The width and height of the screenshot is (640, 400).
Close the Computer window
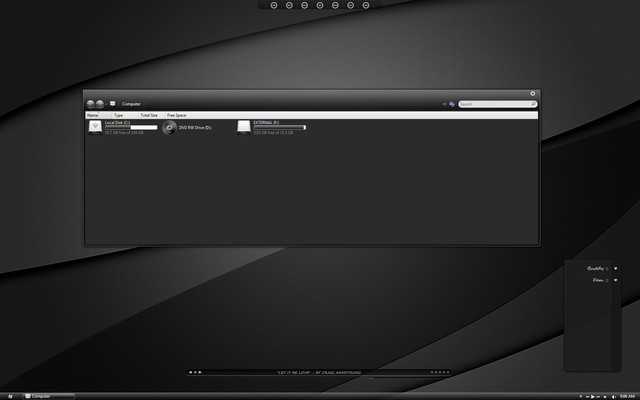click(x=533, y=93)
